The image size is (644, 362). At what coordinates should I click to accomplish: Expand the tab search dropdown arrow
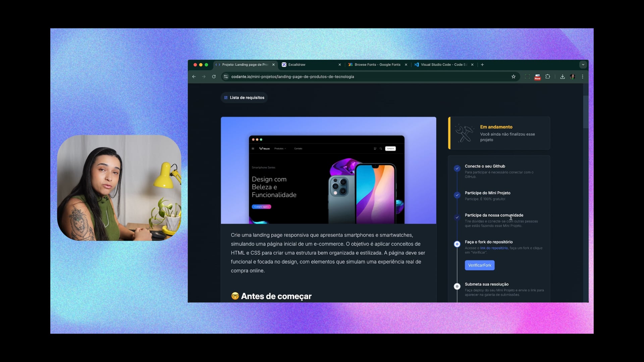[583, 65]
